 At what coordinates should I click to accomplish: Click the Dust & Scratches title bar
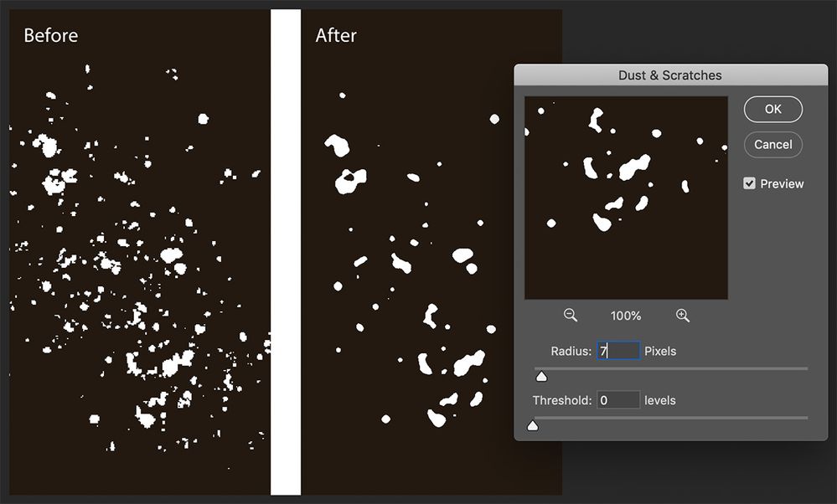[670, 75]
